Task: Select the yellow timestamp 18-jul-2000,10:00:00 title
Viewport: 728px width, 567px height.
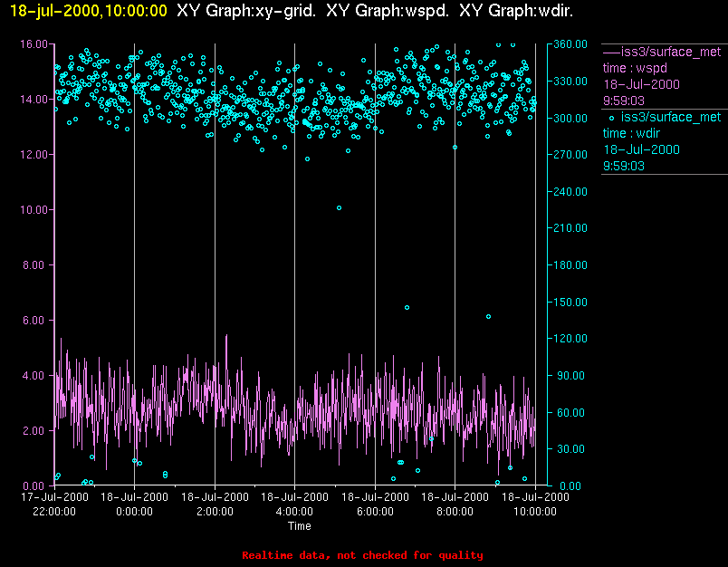Action: click(x=88, y=10)
